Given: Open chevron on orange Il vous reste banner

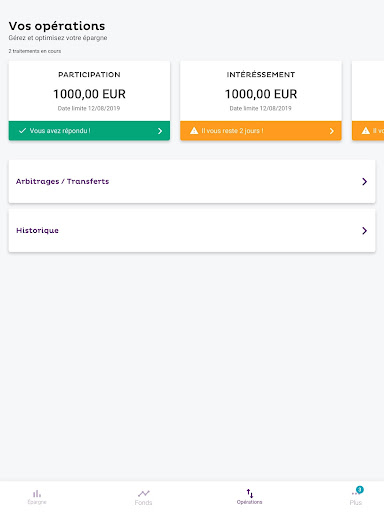Looking at the screenshot, I should coord(332,131).
